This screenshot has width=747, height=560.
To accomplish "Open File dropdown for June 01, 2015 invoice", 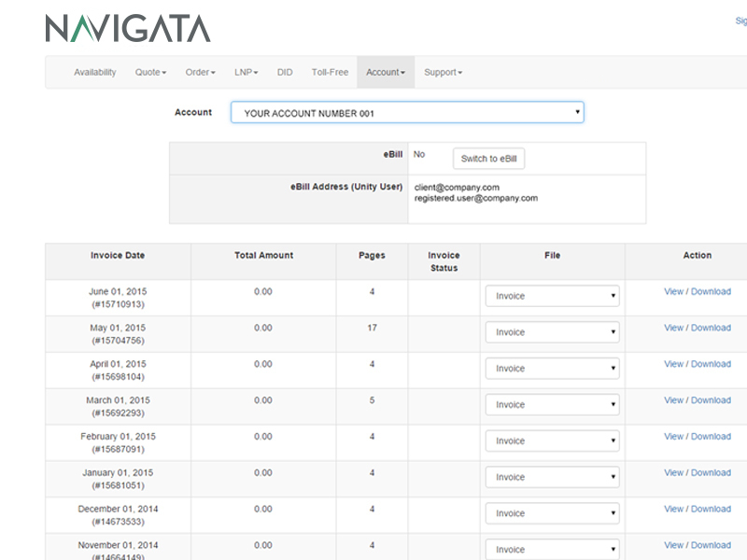I will point(552,296).
